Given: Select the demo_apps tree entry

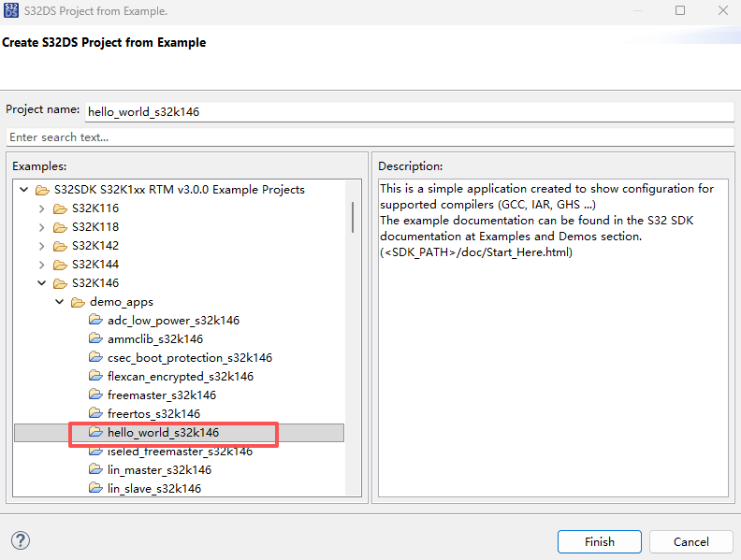Looking at the screenshot, I should tap(122, 302).
